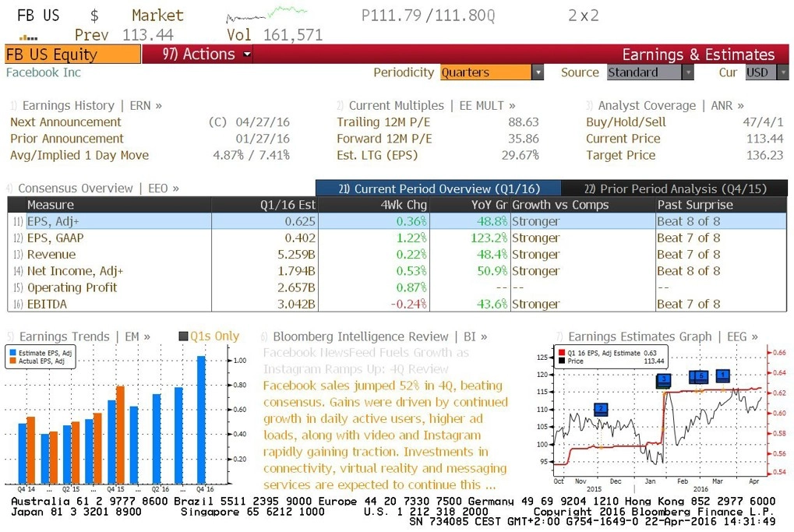The height and width of the screenshot is (532, 794).
Task: Select row 16) EBITDA
Action: pyautogui.click(x=397, y=304)
